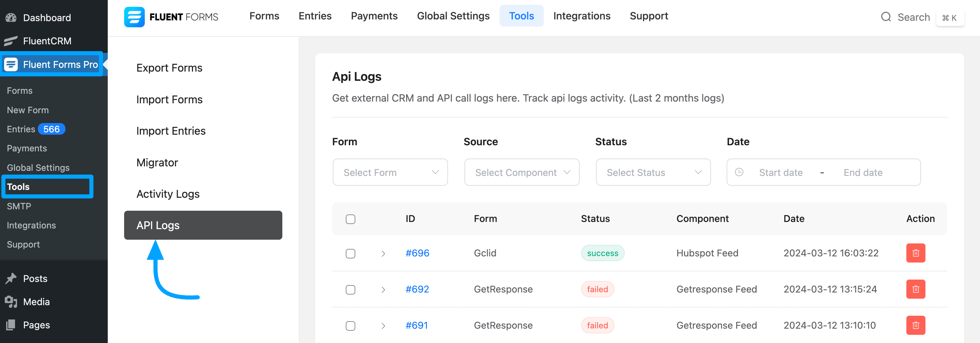980x343 pixels.
Task: Select the checkbox for log #692
Action: pyautogui.click(x=351, y=289)
